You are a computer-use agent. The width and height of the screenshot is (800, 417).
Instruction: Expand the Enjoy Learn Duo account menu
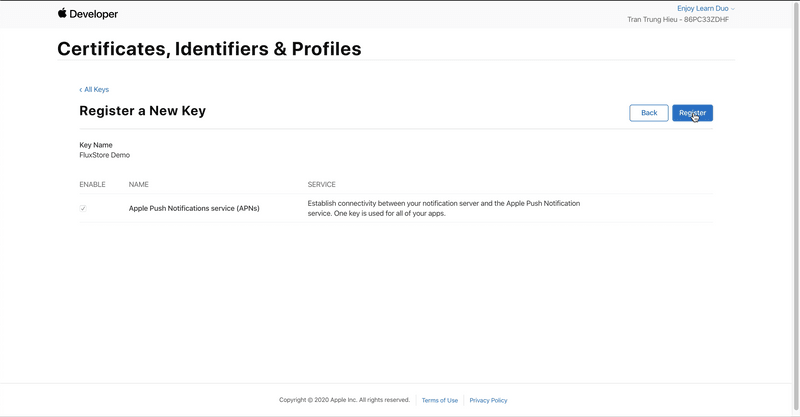(706, 8)
